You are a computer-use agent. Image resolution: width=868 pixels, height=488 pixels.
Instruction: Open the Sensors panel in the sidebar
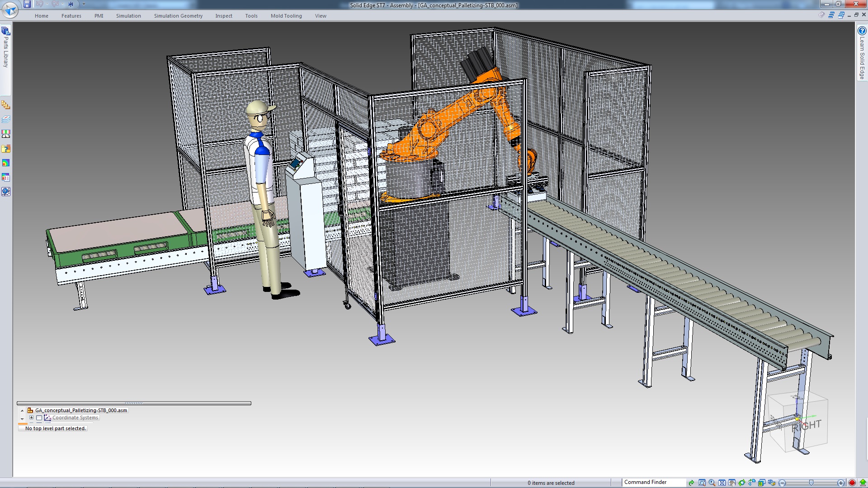point(5,134)
